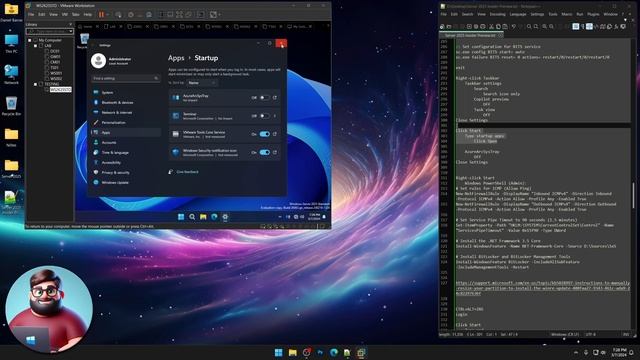Open the support.microsoft.com link in Notepad++
This screenshot has width=640, height=360.
(x=542, y=288)
